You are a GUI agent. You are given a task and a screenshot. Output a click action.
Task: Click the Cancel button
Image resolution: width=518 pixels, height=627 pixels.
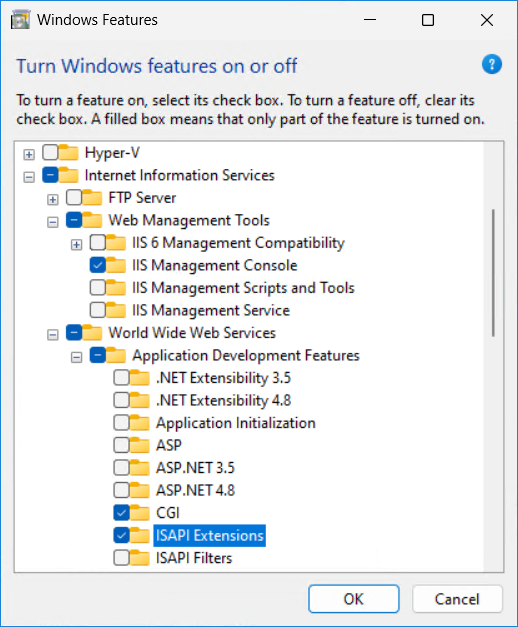[x=457, y=599]
